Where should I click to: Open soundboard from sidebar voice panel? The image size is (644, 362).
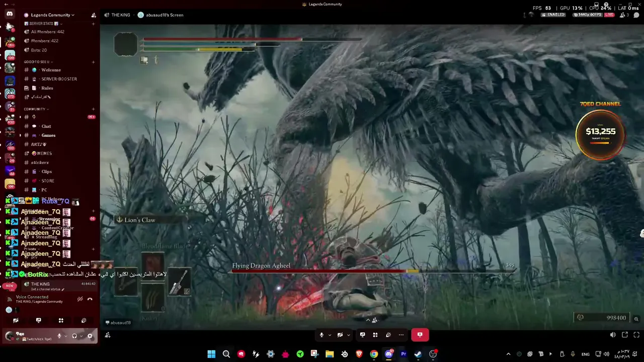[84, 320]
